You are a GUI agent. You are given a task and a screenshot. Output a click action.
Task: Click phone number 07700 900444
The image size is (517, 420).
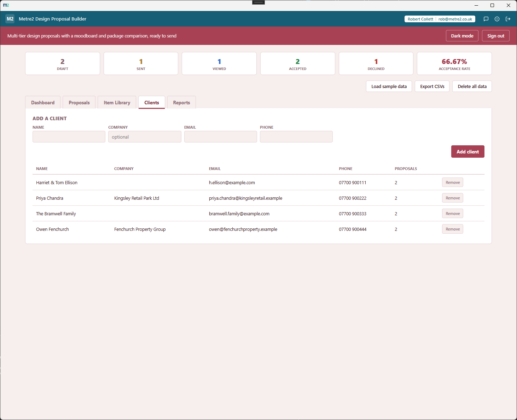point(353,229)
